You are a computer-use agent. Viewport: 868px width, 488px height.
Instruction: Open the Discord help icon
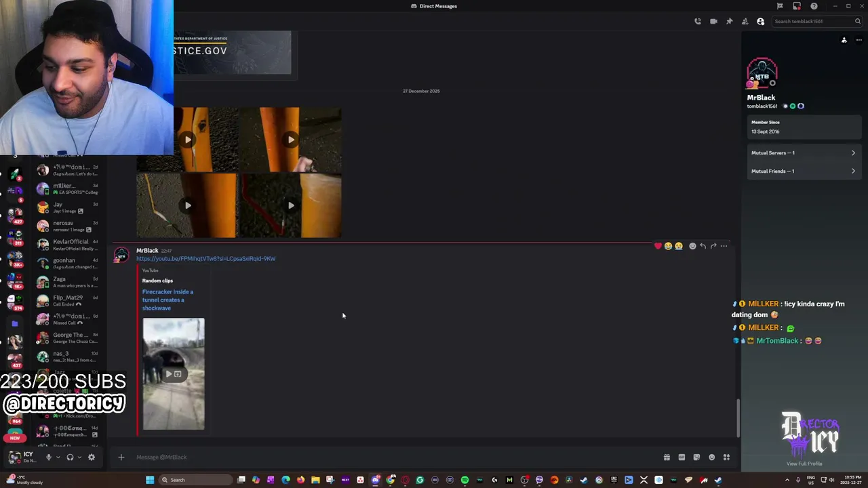(x=814, y=6)
